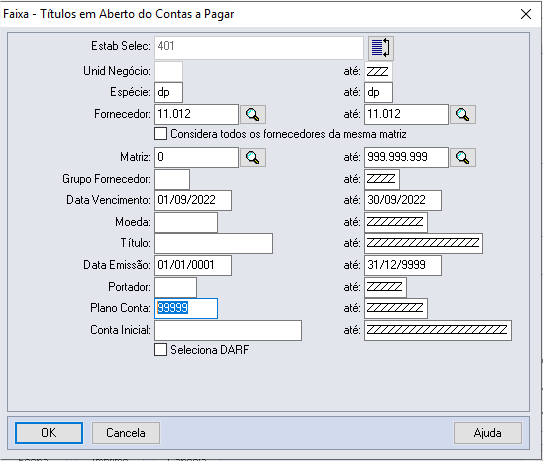Viewport: 543px width, 461px height.
Task: Focus the Estab Selec field
Action: [259, 47]
